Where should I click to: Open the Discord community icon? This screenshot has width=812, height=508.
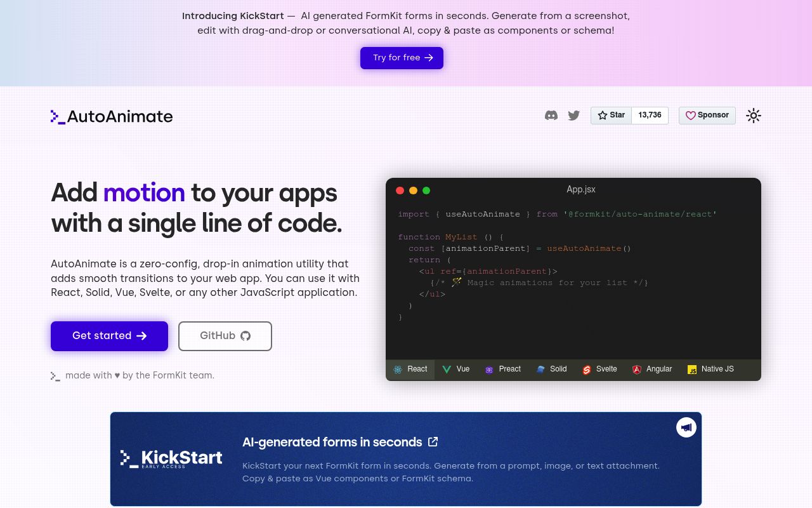pyautogui.click(x=551, y=116)
